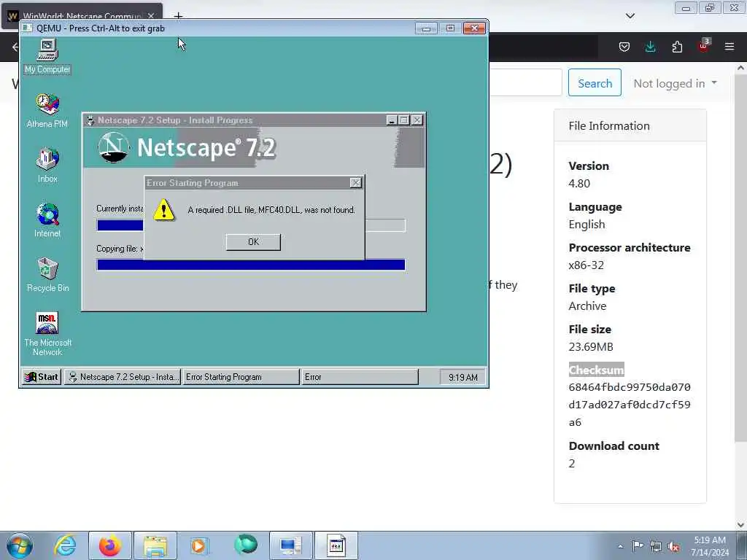Click the Language value English
This screenshot has height=560, width=747.
[x=587, y=225]
